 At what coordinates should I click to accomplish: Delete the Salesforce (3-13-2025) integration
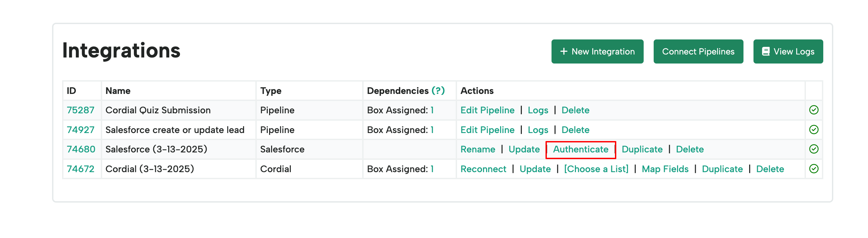pyautogui.click(x=689, y=149)
